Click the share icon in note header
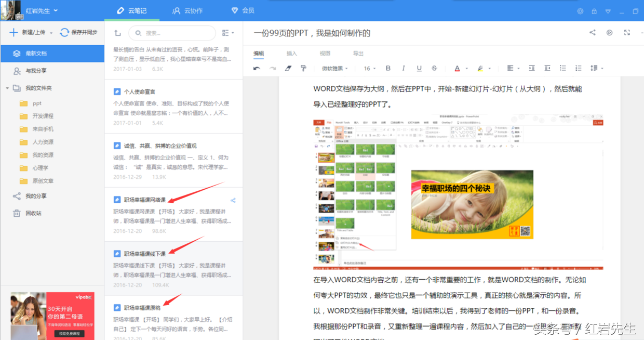 pyautogui.click(x=593, y=32)
